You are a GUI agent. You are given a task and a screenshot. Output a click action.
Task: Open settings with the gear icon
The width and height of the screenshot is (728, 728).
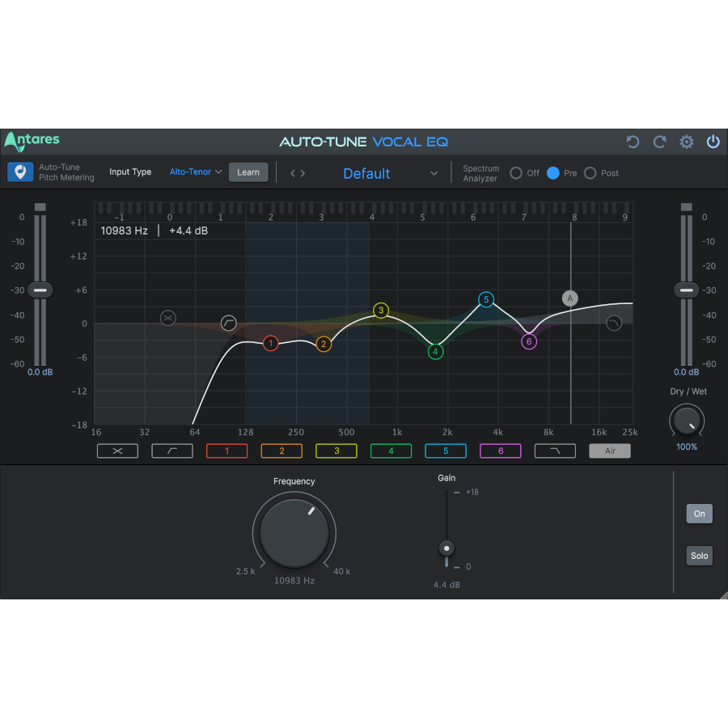pyautogui.click(x=686, y=142)
